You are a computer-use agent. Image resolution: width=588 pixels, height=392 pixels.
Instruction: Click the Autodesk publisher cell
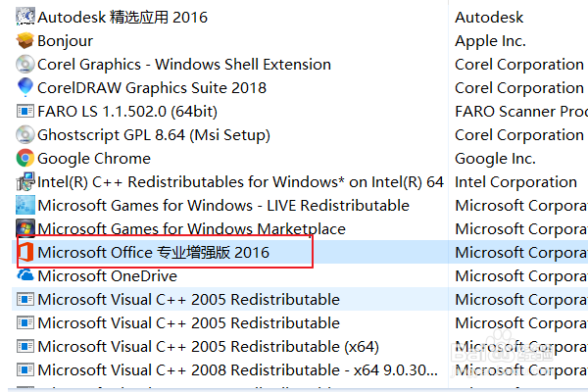tap(489, 17)
